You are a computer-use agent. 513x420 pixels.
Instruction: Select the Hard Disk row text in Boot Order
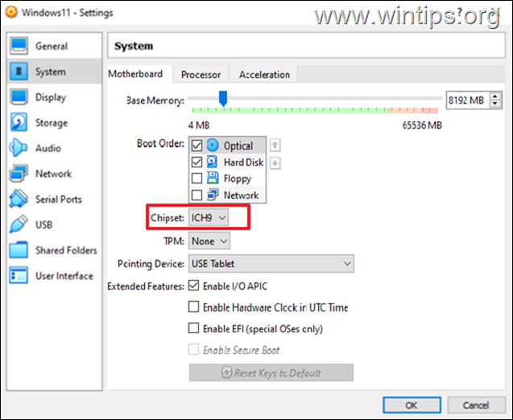pos(243,162)
